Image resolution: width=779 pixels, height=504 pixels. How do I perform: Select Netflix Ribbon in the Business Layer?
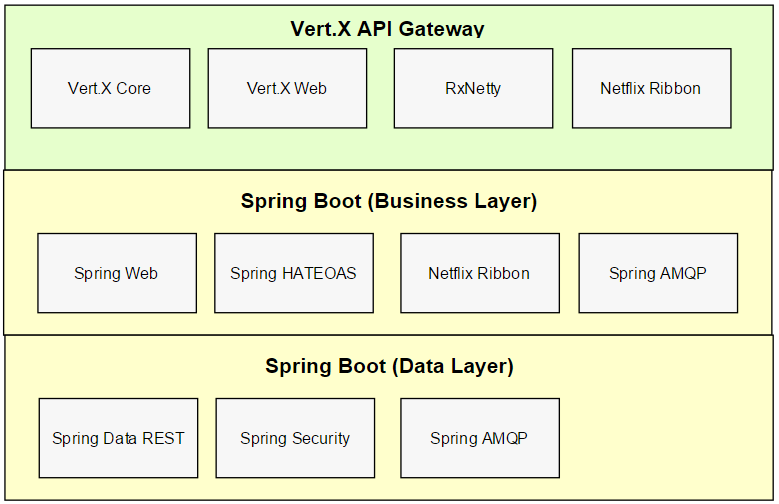click(x=480, y=273)
